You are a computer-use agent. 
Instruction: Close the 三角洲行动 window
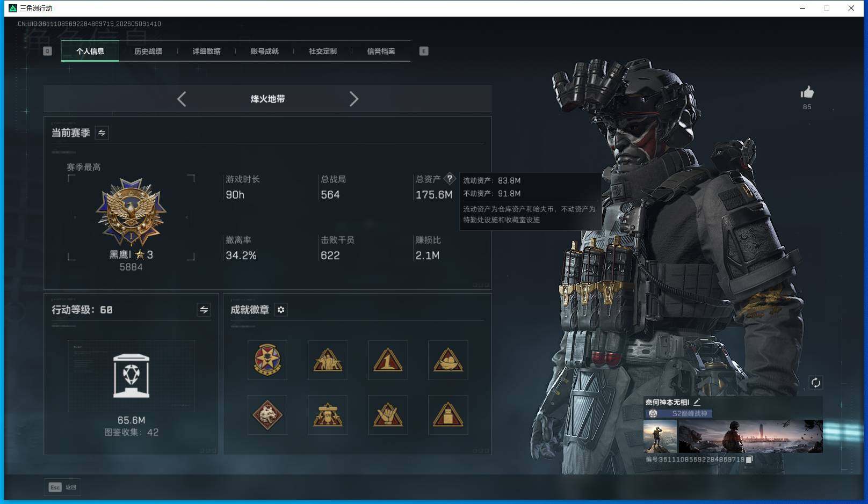coord(851,8)
